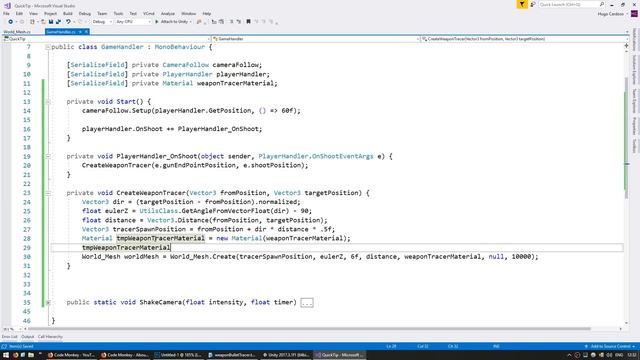Open the Output panel tab
This screenshot has height=360, width=640.
click(x=27, y=337)
